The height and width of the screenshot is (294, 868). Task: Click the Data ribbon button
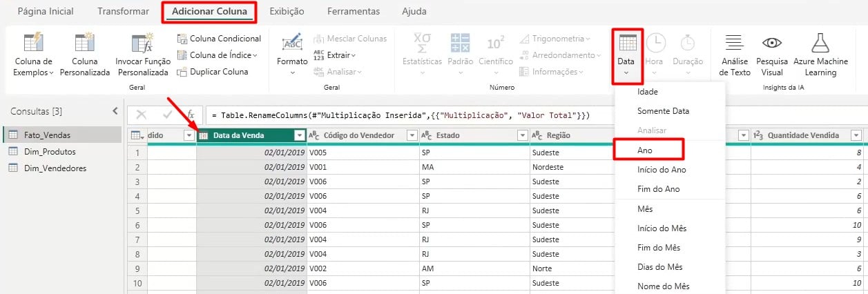pos(627,54)
